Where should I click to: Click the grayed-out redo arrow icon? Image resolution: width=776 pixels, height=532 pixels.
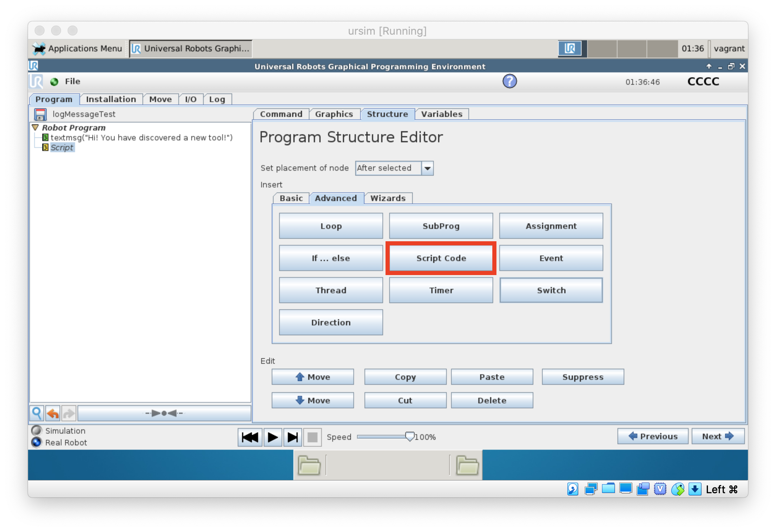click(69, 413)
